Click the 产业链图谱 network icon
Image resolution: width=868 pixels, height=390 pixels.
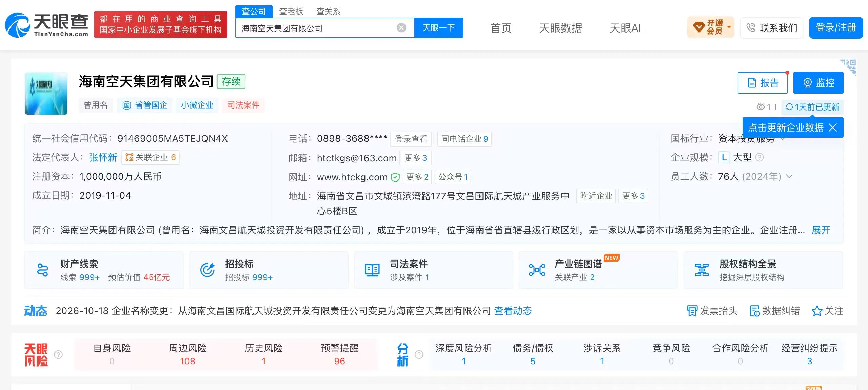tap(537, 270)
